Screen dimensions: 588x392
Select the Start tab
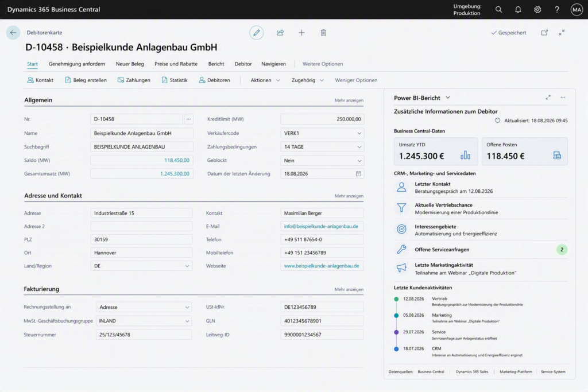[32, 64]
